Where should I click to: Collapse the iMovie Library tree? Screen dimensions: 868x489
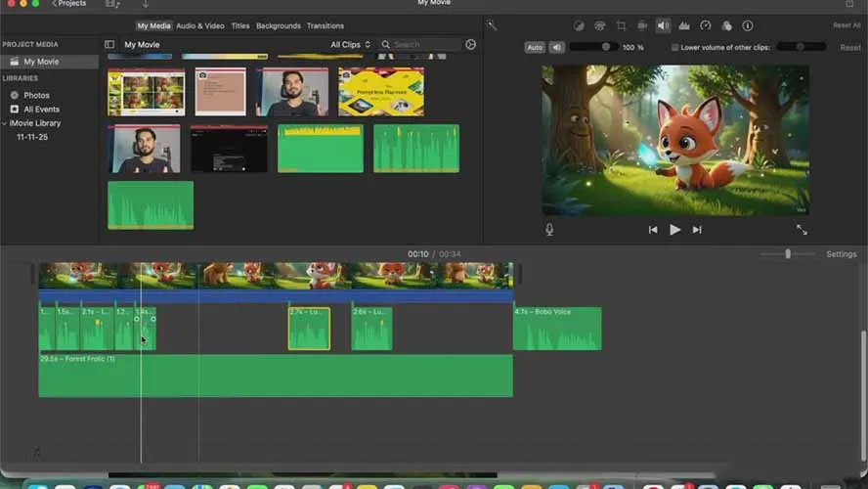[x=5, y=123]
